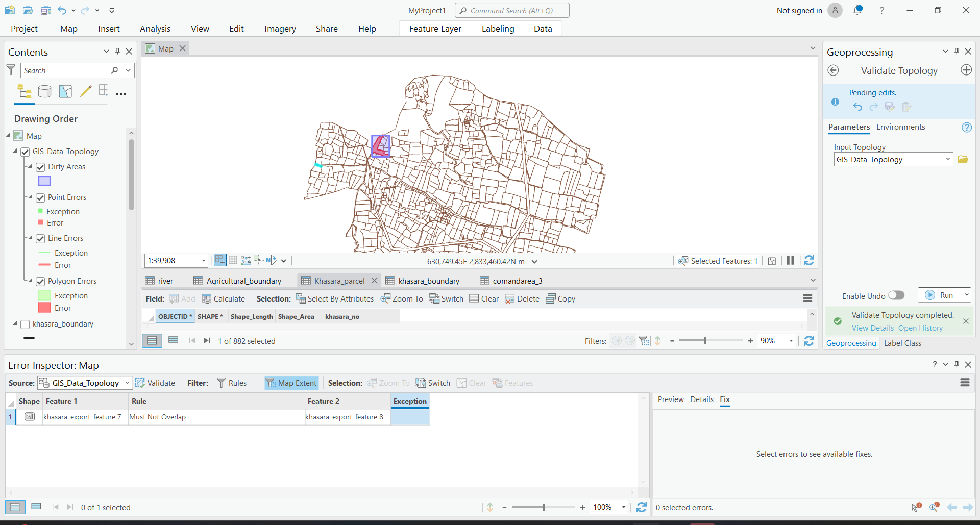The height and width of the screenshot is (525, 980).
Task: Select List By Selection icon in Contents
Action: tap(65, 91)
